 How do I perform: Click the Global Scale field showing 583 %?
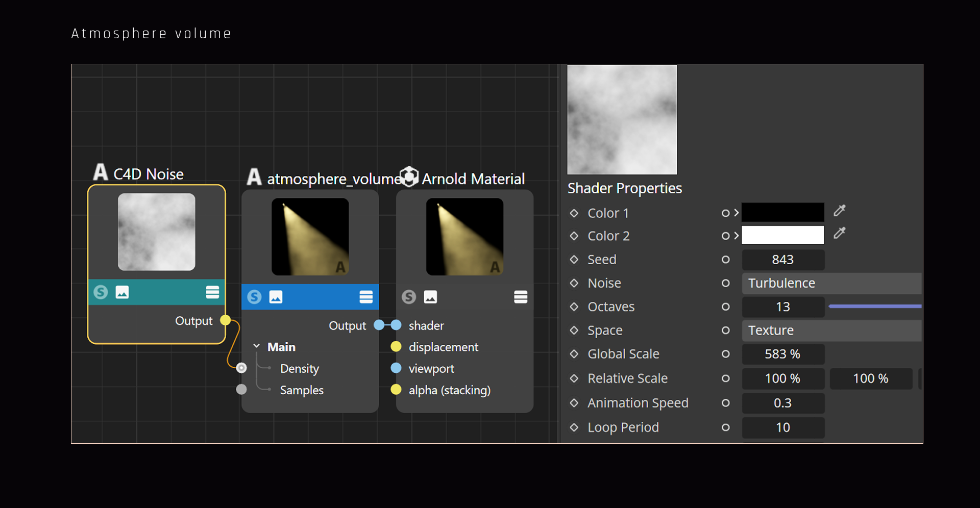tap(783, 354)
